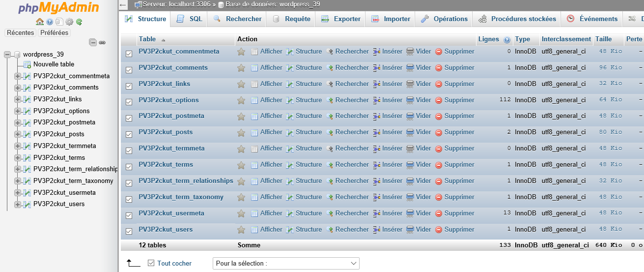644x272 pixels.
Task: Click Supprimer for PV3P2ckut_usermeta
Action: pyautogui.click(x=455, y=213)
